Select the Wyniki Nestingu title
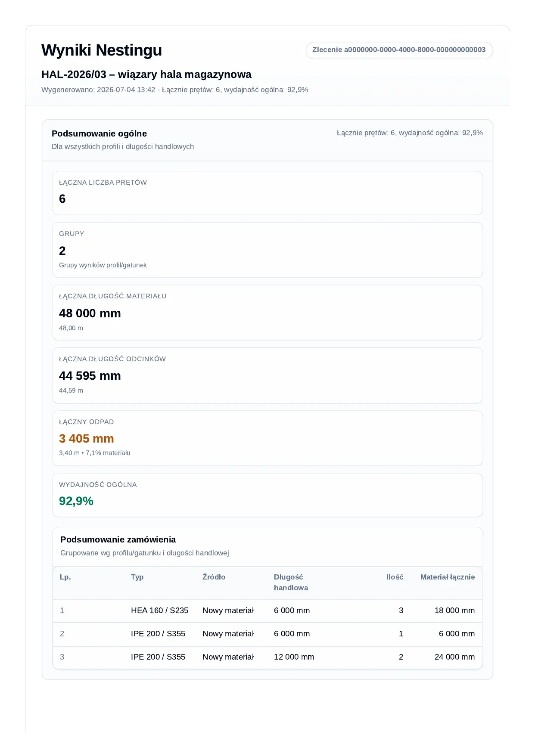The height and width of the screenshot is (756, 535). tap(102, 50)
